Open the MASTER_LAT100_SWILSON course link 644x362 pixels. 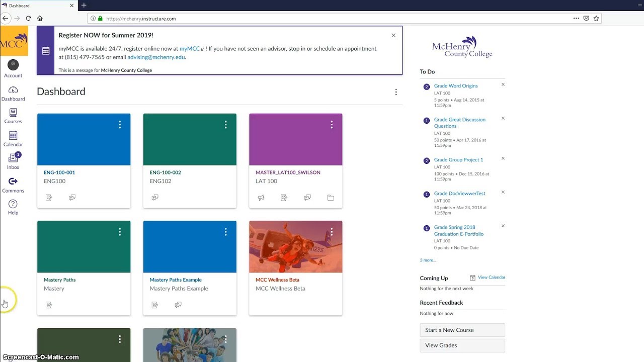coord(288,172)
